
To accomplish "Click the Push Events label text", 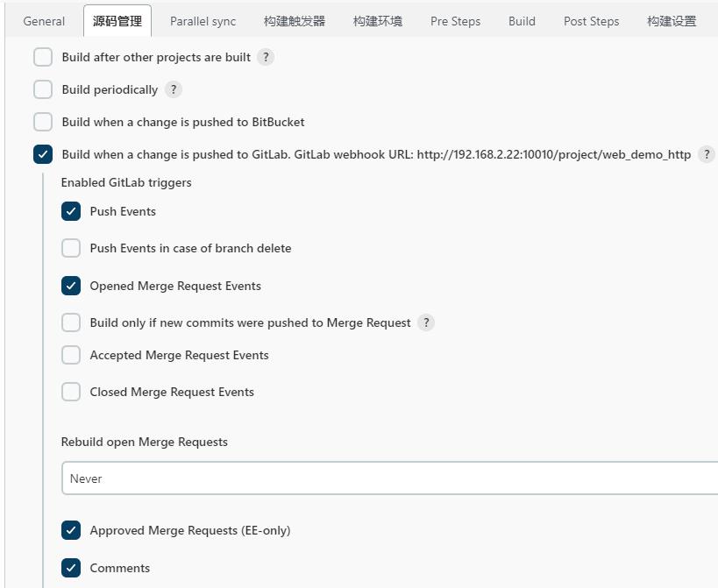I will tap(123, 211).
